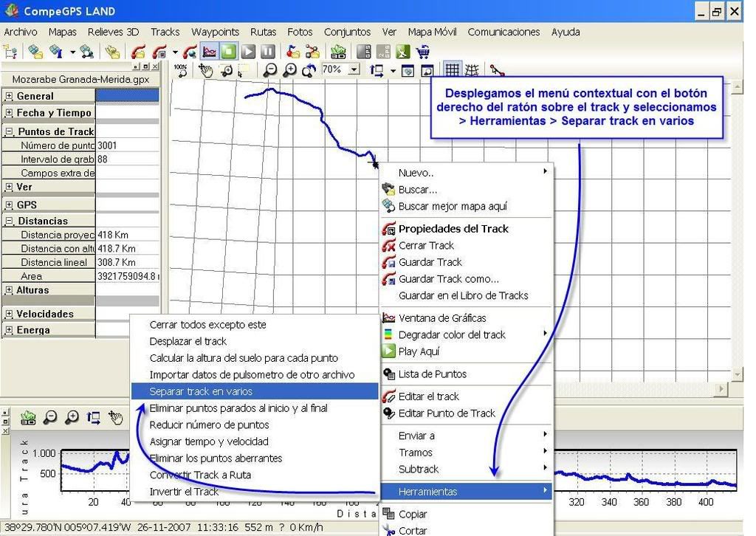Screen dimensions: 756x536
Task: Select the hand tool in graph panel
Action: click(x=116, y=417)
